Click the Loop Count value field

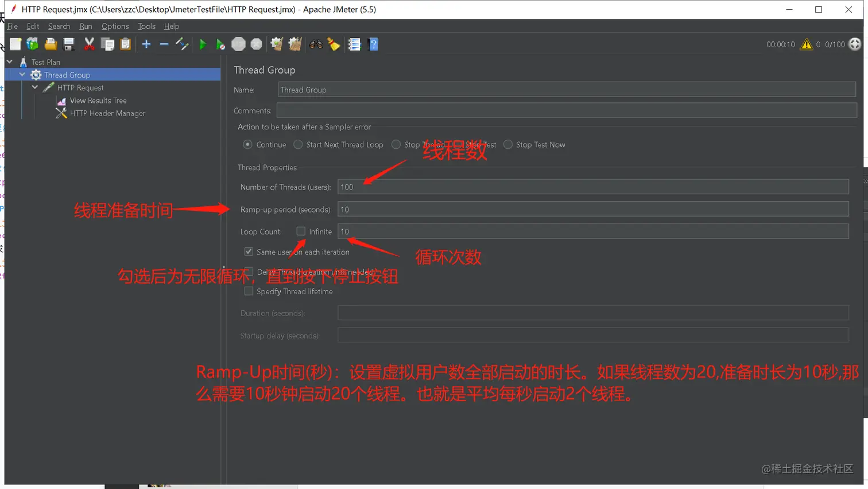(x=593, y=231)
